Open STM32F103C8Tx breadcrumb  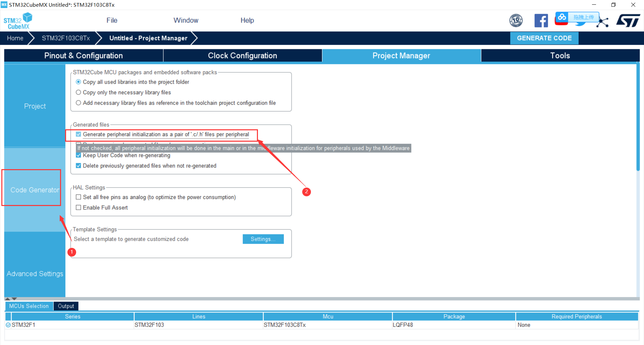pos(66,38)
